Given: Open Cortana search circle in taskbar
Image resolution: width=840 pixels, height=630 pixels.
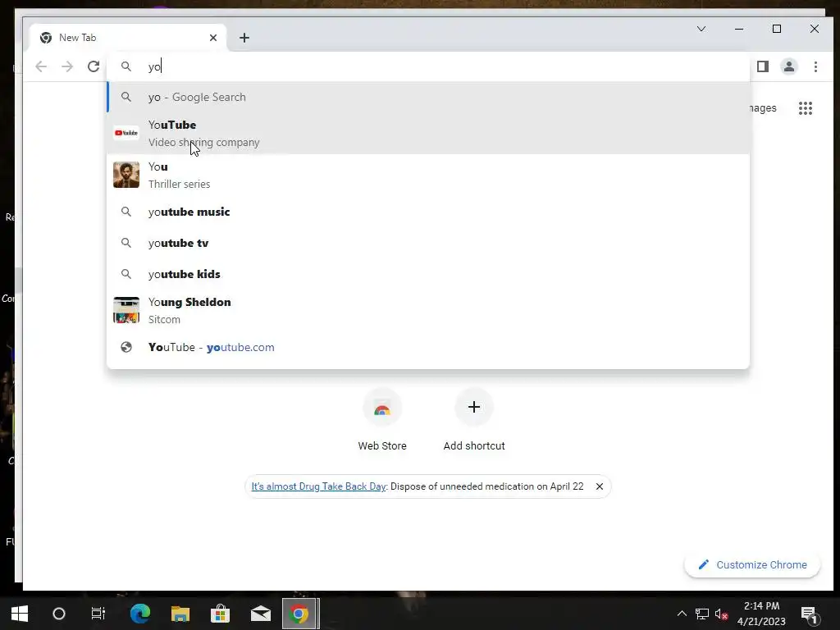Looking at the screenshot, I should pos(59,614).
